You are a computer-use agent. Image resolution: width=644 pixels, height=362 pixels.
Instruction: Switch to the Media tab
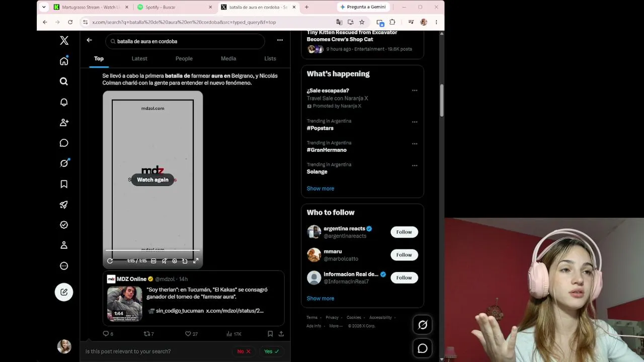click(228, 58)
